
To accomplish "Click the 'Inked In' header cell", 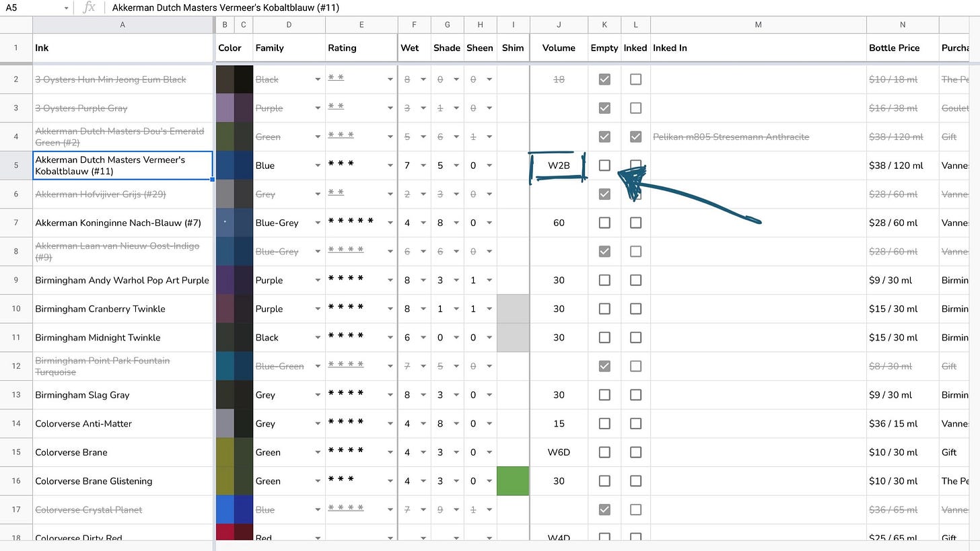I will pyautogui.click(x=758, y=48).
